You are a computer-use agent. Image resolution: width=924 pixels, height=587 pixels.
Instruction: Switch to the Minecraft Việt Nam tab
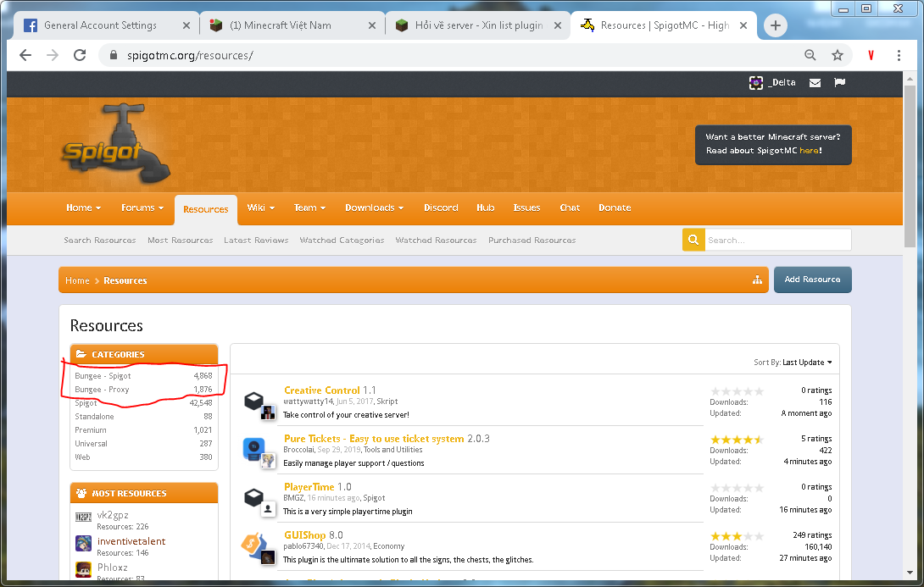coord(281,25)
